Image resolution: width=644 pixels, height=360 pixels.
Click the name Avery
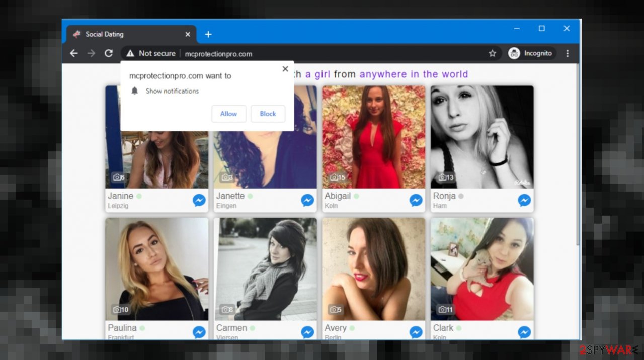pos(336,328)
